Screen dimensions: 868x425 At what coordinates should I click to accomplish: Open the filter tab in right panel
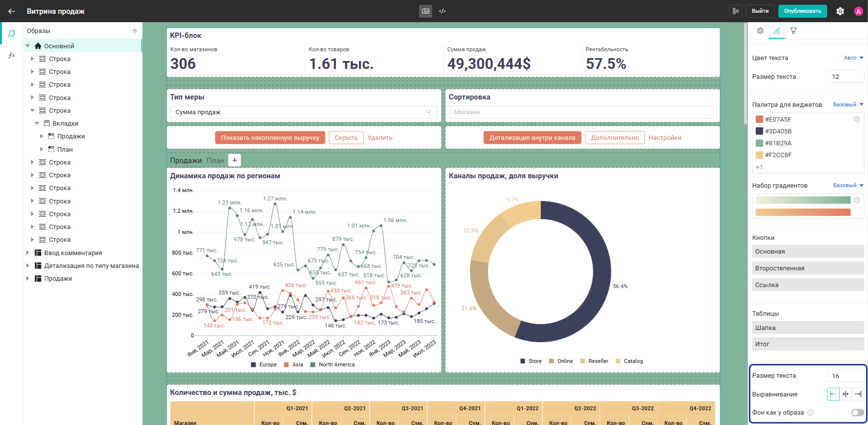pos(794,31)
